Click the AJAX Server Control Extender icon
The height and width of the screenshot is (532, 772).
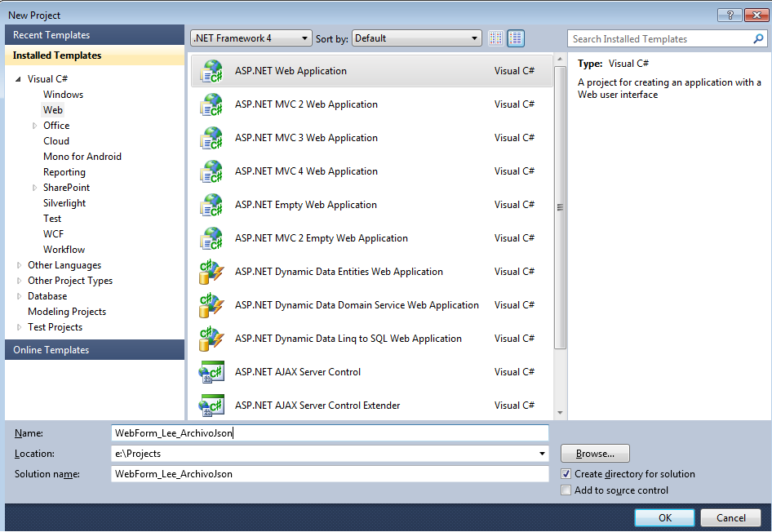211,406
